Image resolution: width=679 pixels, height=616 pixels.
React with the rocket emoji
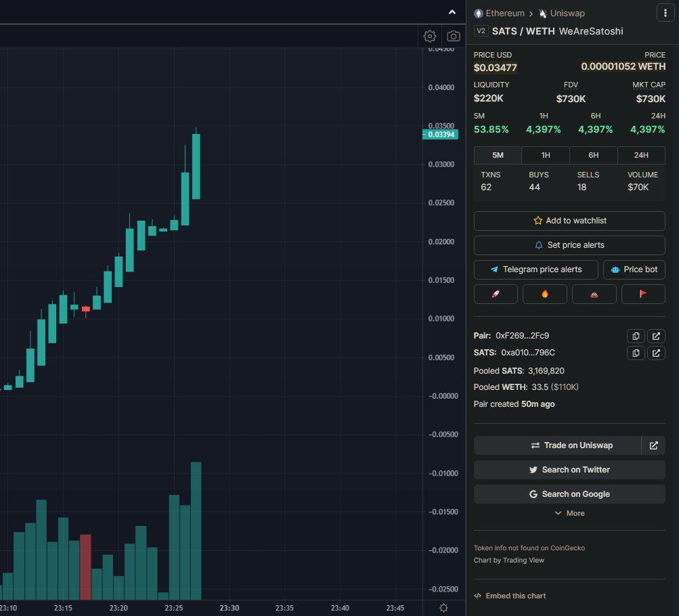[x=496, y=294]
